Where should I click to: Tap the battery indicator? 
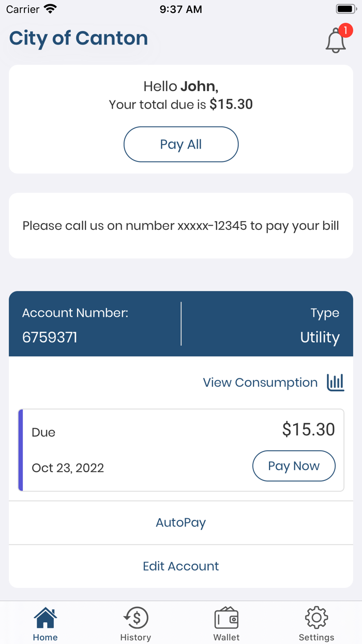point(346,8)
